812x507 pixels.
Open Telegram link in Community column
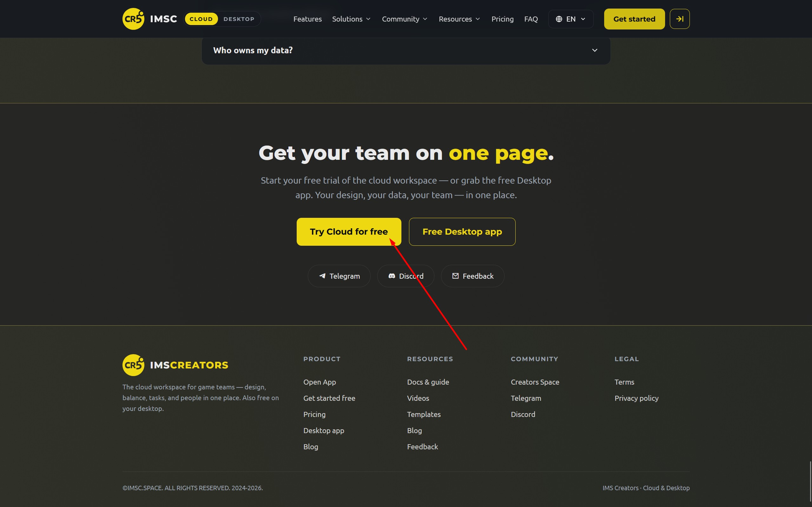pyautogui.click(x=526, y=398)
